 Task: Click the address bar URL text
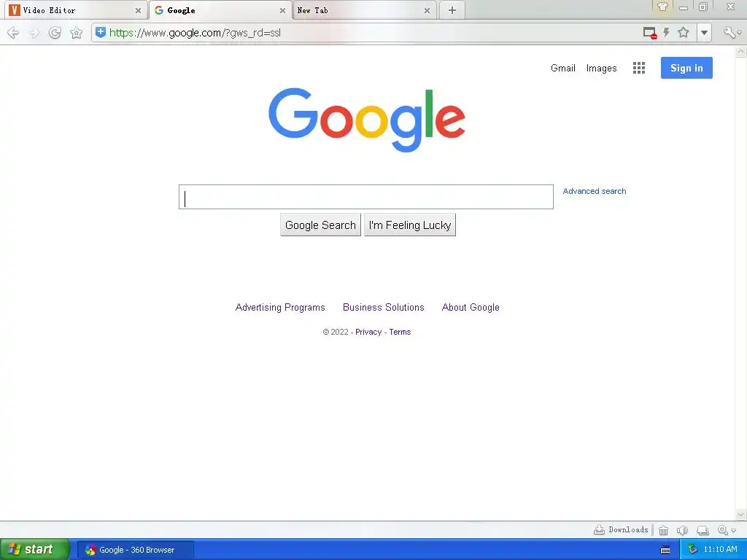tap(195, 33)
